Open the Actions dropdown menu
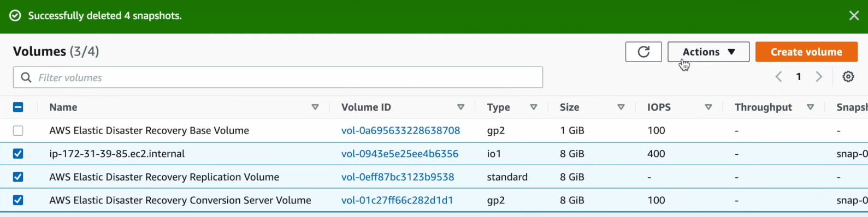This screenshot has height=217, width=868. tap(708, 52)
